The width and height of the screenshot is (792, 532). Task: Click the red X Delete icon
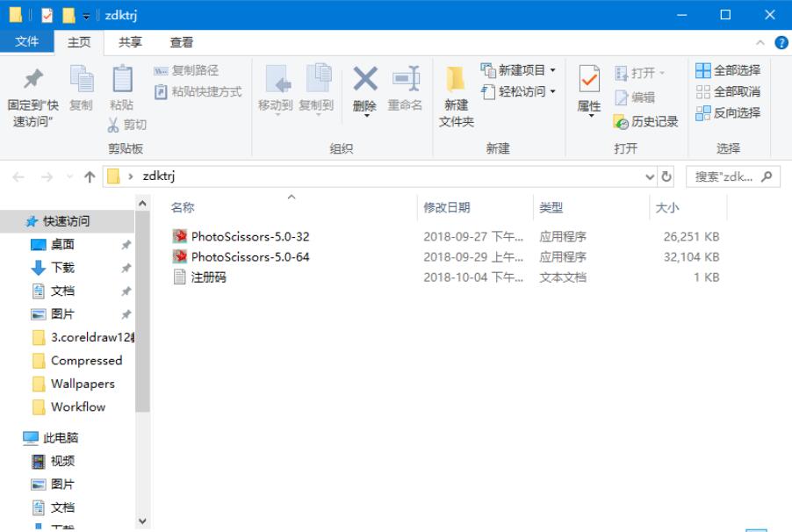pos(364,79)
